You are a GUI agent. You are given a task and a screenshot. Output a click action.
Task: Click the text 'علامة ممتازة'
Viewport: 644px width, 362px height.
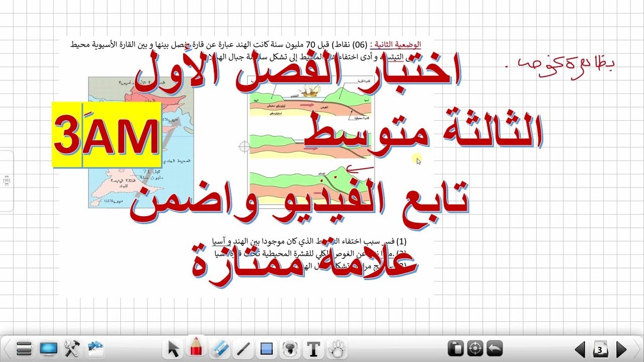pyautogui.click(x=304, y=262)
